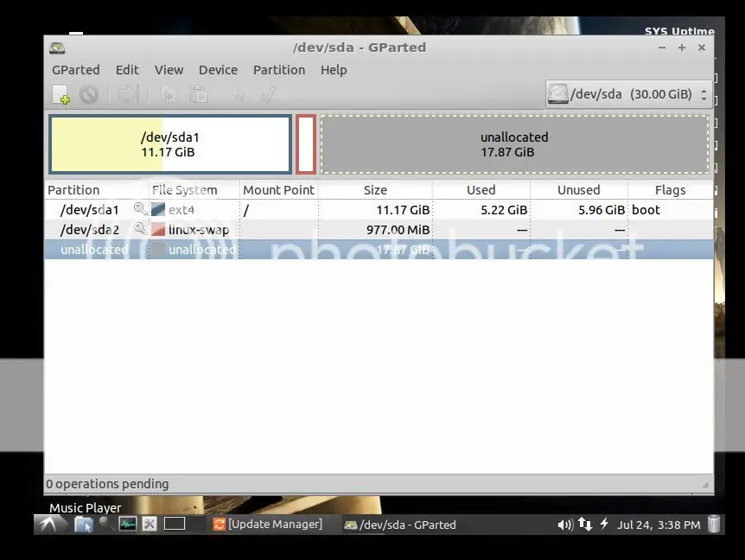This screenshot has height=560, width=745.
Task: Open the GParted menu
Action: [75, 70]
